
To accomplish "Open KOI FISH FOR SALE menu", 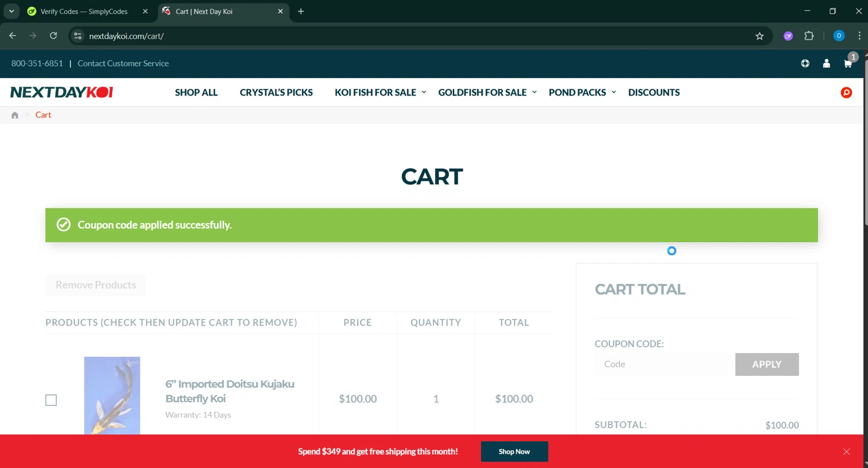I will point(376,92).
